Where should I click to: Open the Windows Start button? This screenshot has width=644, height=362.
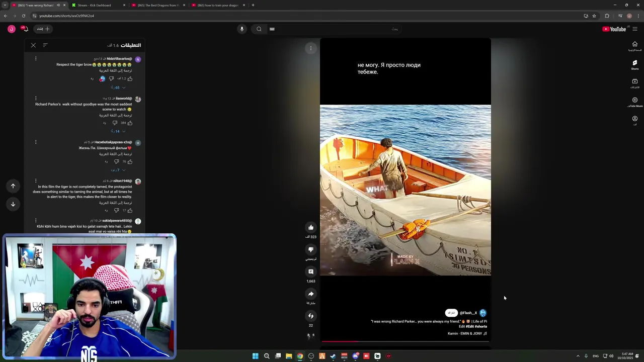[x=256, y=356]
